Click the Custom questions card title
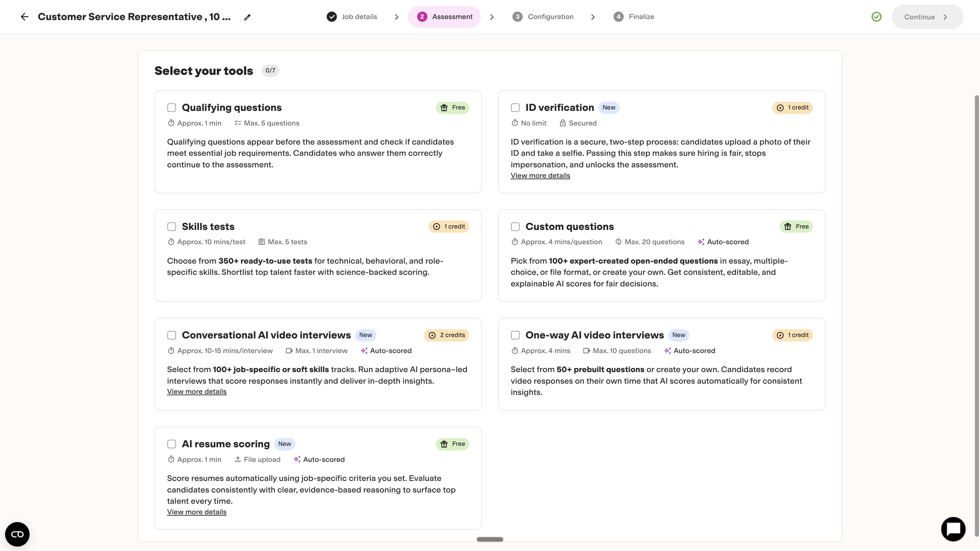Screen dimensions: 980x551 point(570,227)
